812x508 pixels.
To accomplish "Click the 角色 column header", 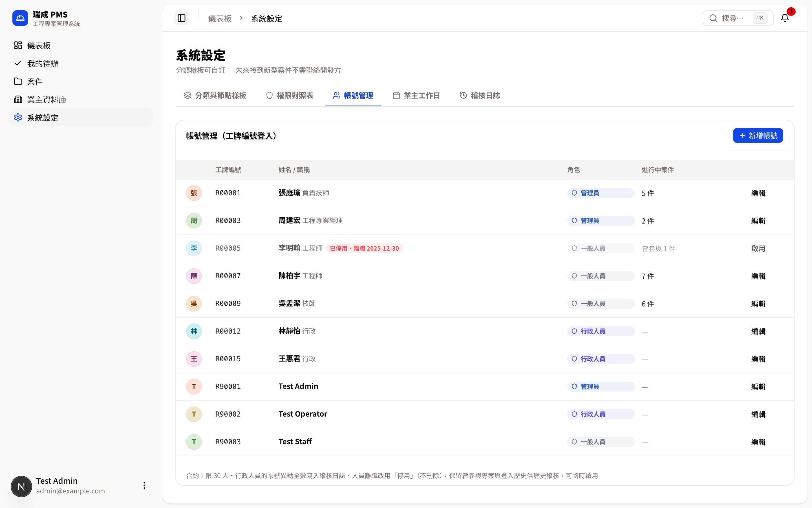I will point(573,170).
